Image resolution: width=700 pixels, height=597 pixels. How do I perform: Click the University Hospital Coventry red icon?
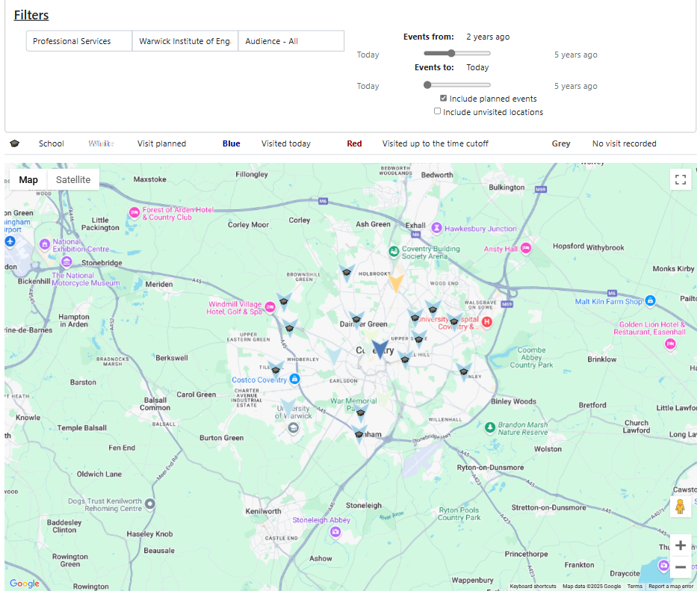[x=487, y=322]
